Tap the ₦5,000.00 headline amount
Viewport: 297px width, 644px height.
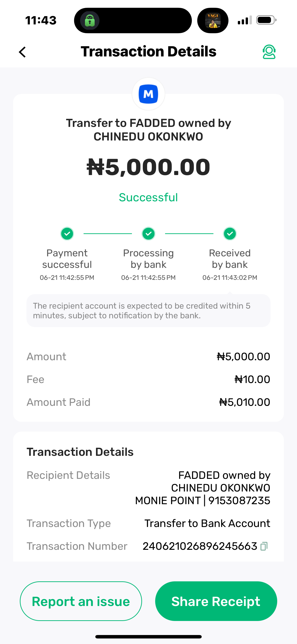(x=148, y=167)
